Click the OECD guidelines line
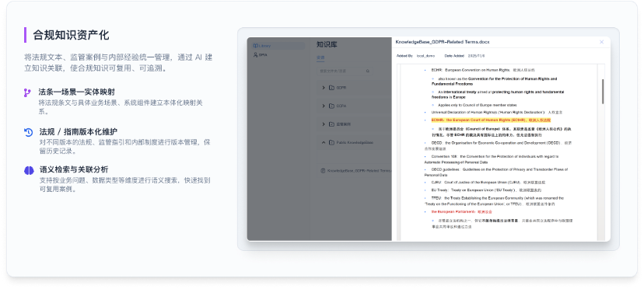Screen dimensions: 644x289 (495, 172)
